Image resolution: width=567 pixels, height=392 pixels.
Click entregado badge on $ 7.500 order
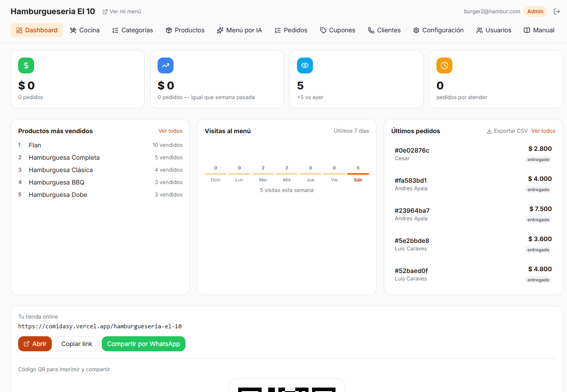[538, 219]
